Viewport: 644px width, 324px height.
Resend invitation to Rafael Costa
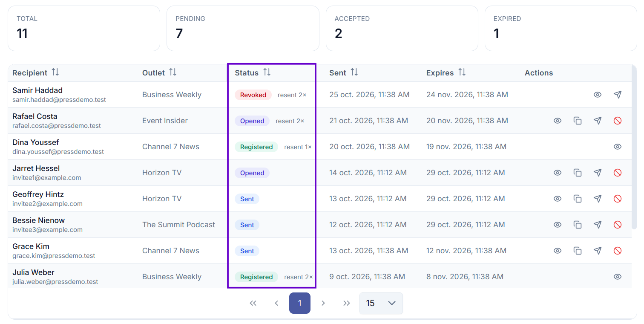[x=598, y=121]
